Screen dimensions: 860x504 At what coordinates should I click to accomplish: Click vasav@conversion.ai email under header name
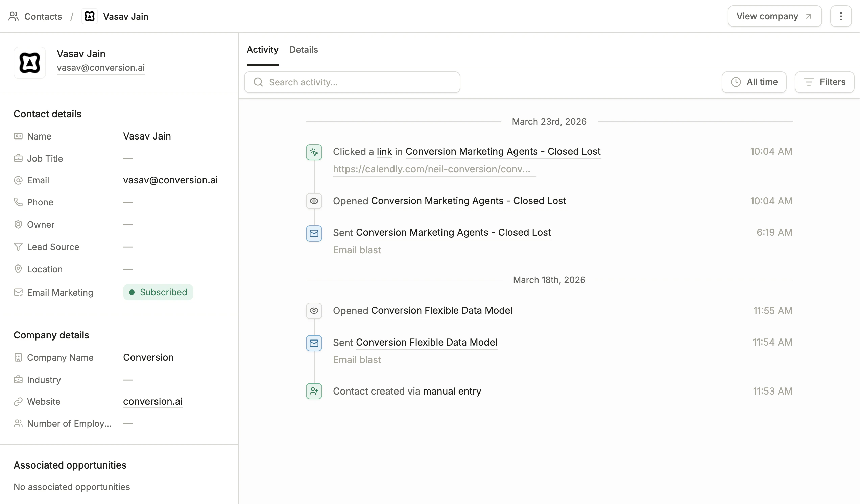click(101, 68)
